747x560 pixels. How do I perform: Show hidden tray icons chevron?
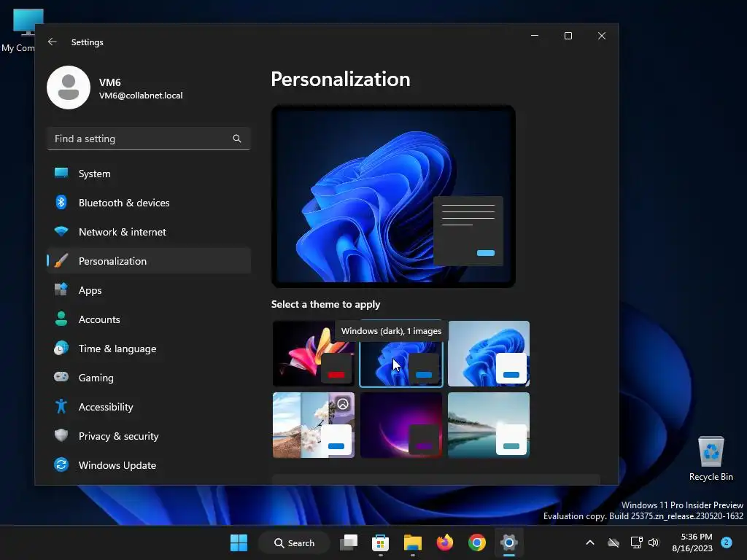click(x=589, y=542)
